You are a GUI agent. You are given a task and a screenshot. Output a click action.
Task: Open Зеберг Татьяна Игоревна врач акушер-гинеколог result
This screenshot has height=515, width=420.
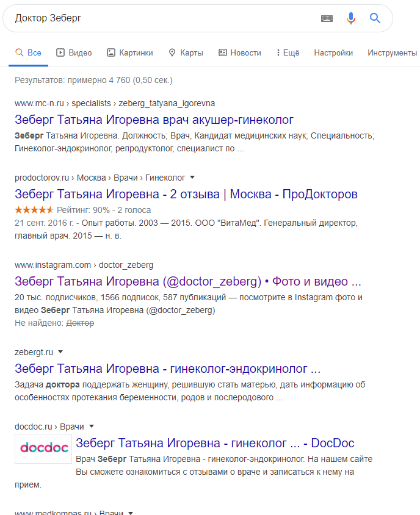pos(154,120)
